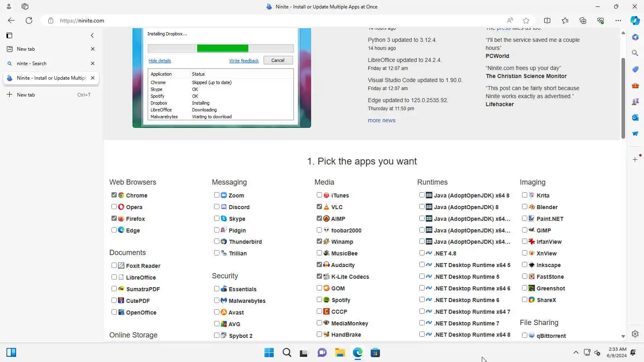Enable the Discord checkbox

click(x=217, y=207)
